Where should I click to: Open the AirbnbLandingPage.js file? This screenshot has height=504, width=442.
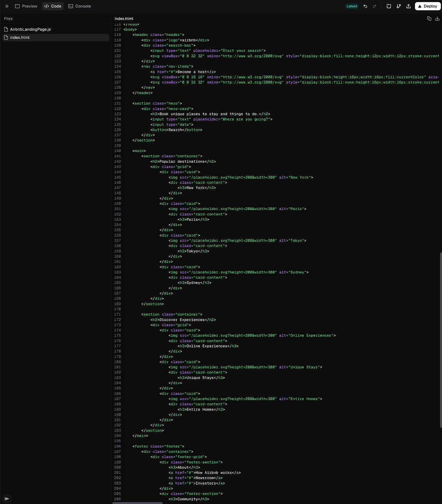click(30, 29)
